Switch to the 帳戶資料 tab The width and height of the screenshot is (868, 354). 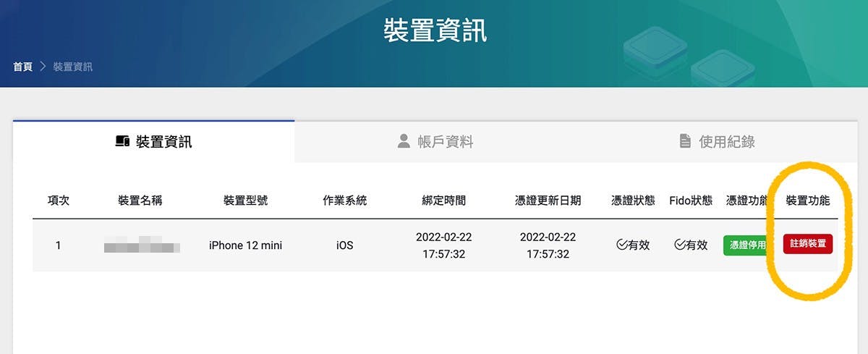[435, 141]
